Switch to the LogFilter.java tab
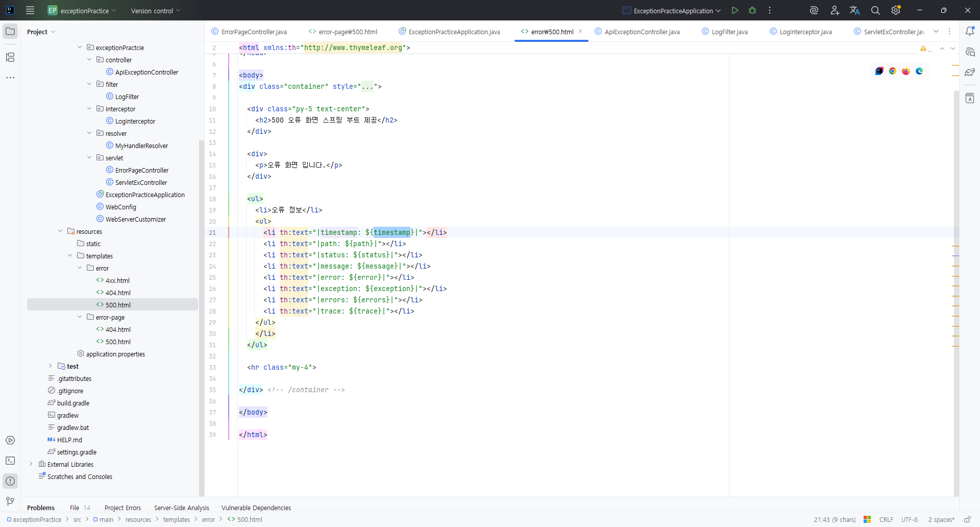Image resolution: width=980 pixels, height=527 pixels. coord(729,32)
